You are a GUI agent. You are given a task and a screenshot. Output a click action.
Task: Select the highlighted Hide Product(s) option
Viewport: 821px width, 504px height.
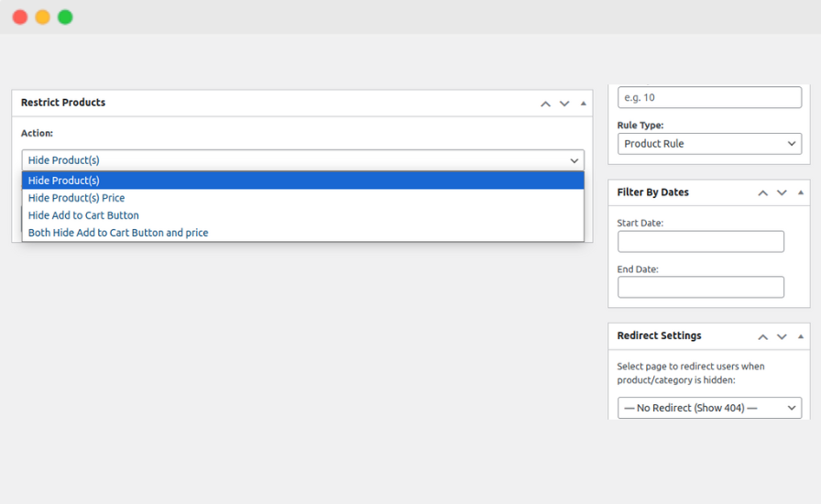(x=302, y=181)
